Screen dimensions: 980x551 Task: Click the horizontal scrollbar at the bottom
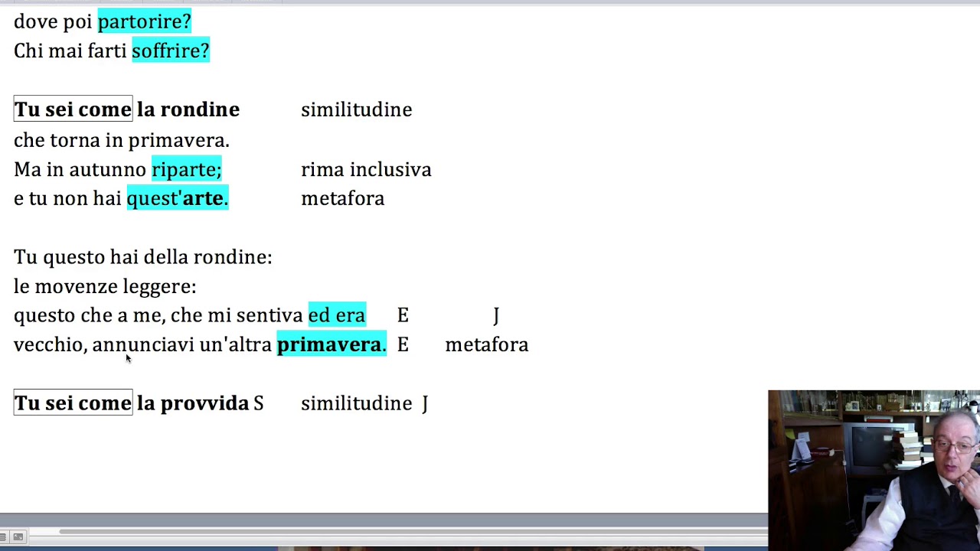(413, 533)
